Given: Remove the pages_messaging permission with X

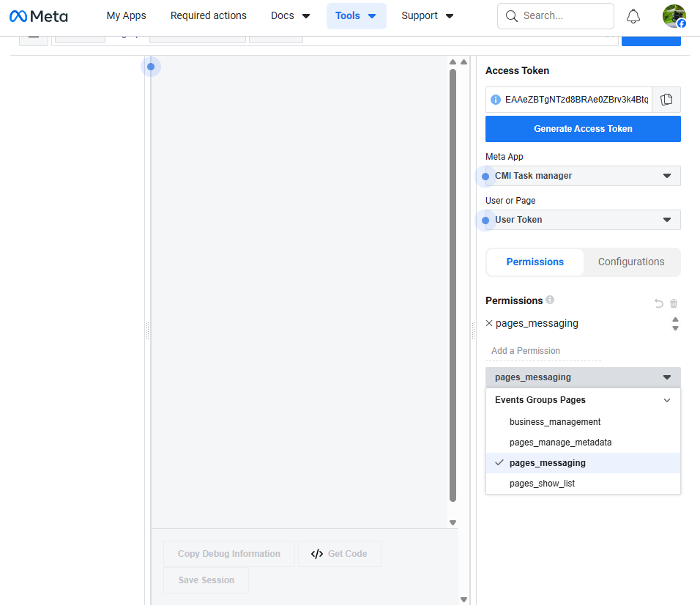Looking at the screenshot, I should pos(489,323).
